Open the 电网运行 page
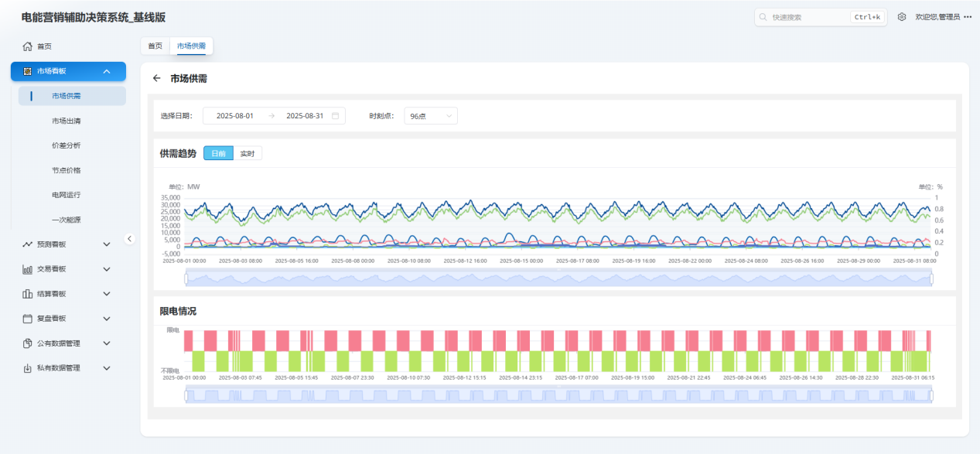The width and height of the screenshot is (980, 454). 66,195
